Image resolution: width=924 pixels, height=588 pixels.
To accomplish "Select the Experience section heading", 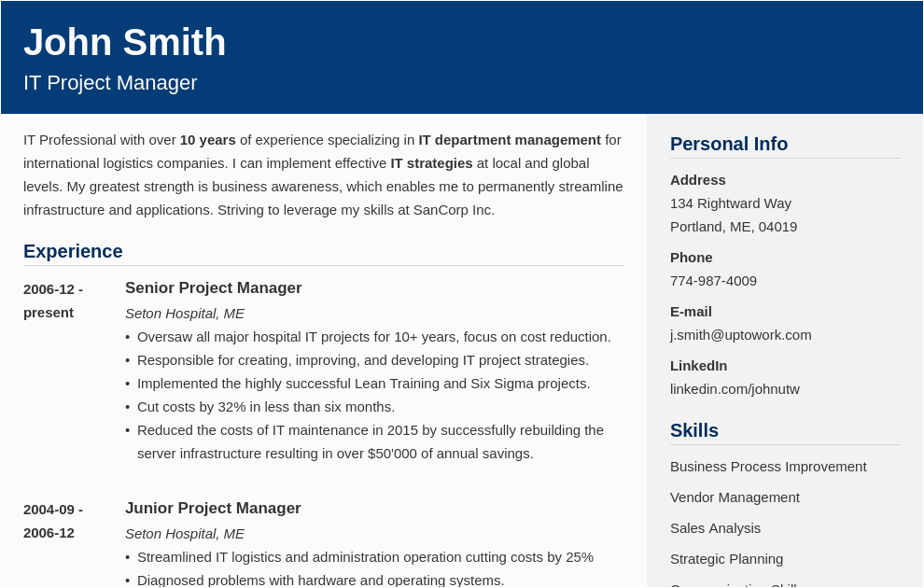I will pos(73,251).
